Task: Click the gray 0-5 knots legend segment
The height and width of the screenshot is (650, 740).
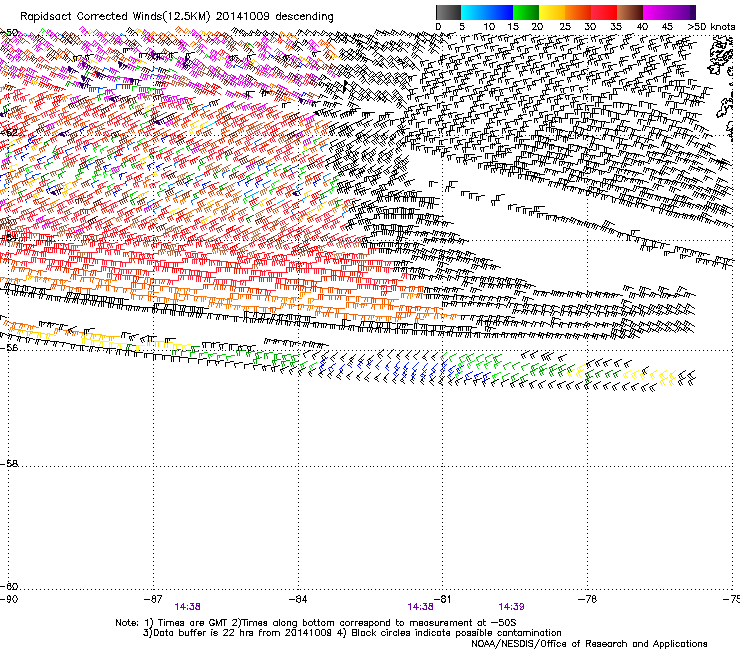Action: point(448,12)
